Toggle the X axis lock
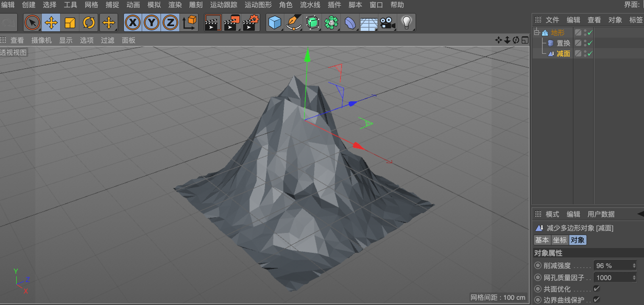Image resolution: width=644 pixels, height=305 pixels. tap(133, 23)
